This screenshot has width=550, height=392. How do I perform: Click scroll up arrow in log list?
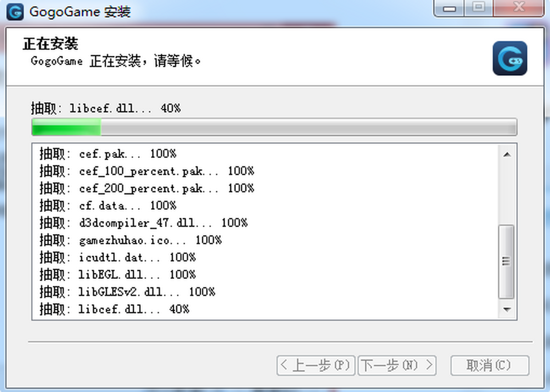[506, 155]
